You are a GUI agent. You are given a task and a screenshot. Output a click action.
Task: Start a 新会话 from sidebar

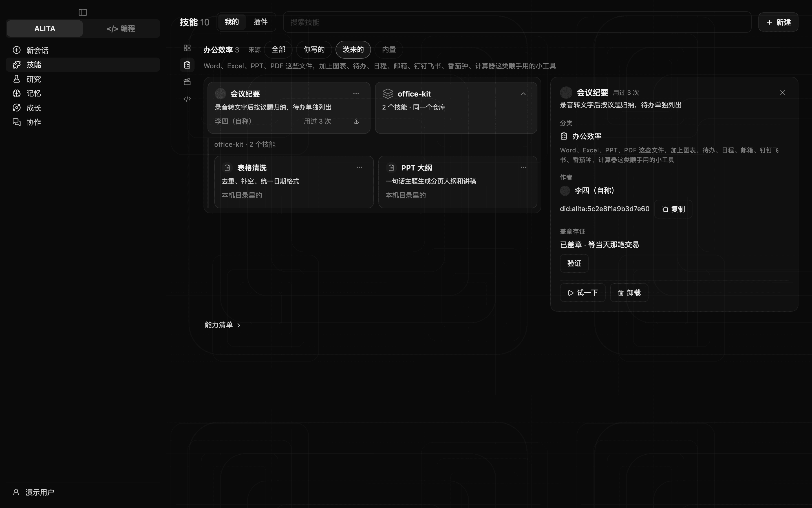pyautogui.click(x=83, y=51)
